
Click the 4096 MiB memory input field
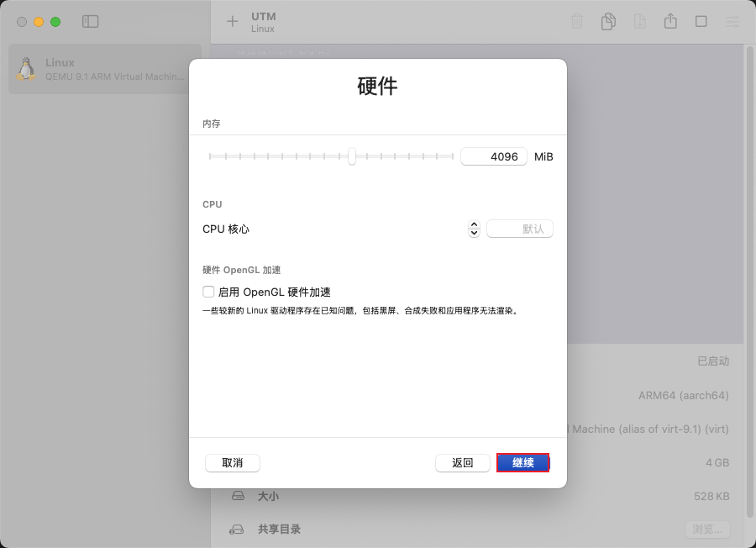click(494, 156)
